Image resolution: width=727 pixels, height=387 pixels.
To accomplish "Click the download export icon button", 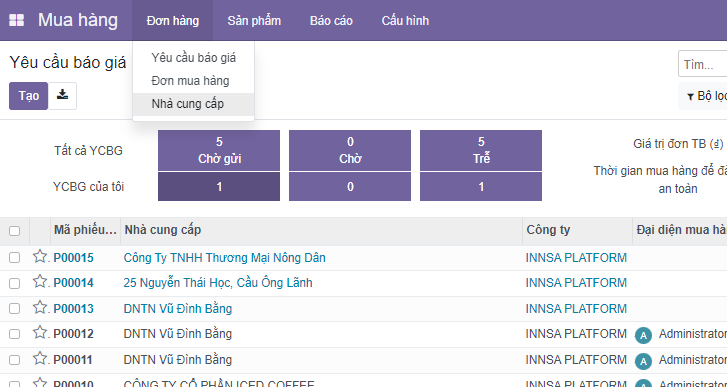I will coord(63,96).
